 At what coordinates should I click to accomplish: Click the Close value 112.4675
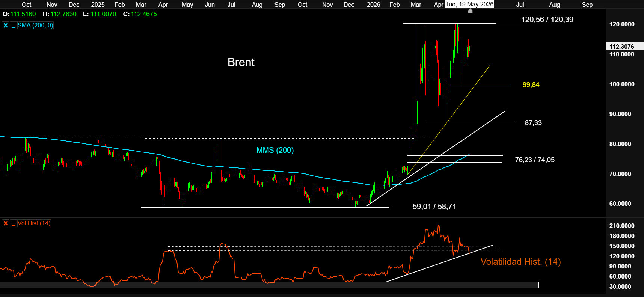144,14
